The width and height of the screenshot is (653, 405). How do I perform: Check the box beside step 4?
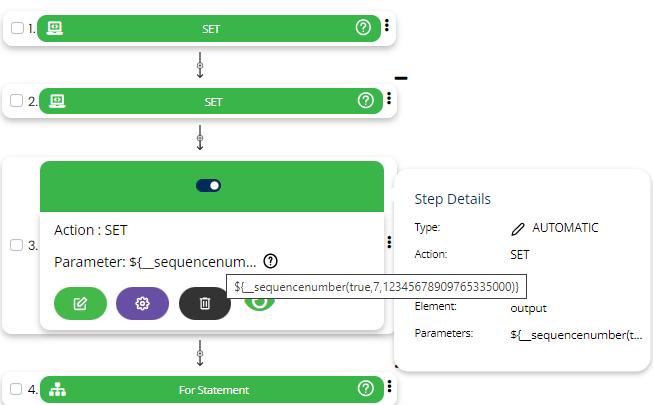point(17,389)
